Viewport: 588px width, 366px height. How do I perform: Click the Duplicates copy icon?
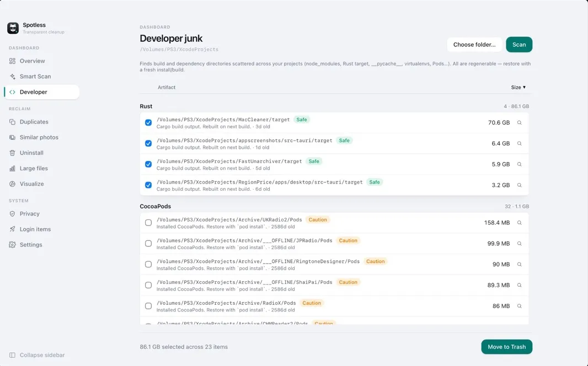tap(12, 122)
